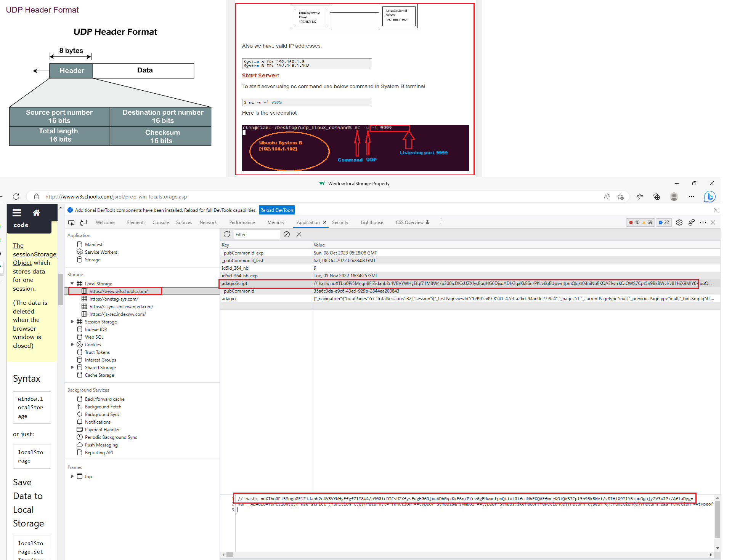Open browser Settings and more ellipsis
The width and height of the screenshot is (732, 560).
click(x=692, y=197)
